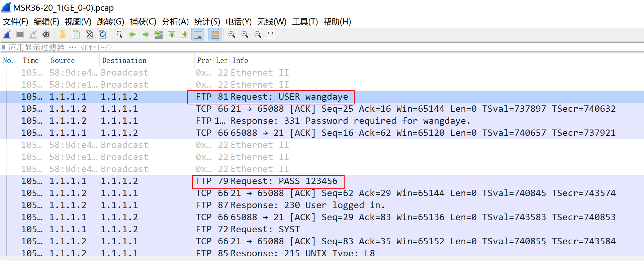Viewport: 644px width, 261px height.
Task: Toggle auto-scroll during live capture
Action: pos(198,34)
